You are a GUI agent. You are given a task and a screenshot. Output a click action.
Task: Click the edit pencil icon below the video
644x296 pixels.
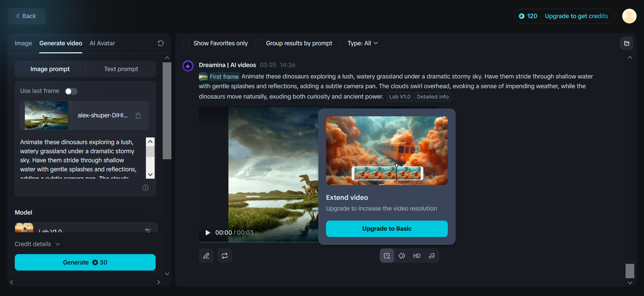206,256
